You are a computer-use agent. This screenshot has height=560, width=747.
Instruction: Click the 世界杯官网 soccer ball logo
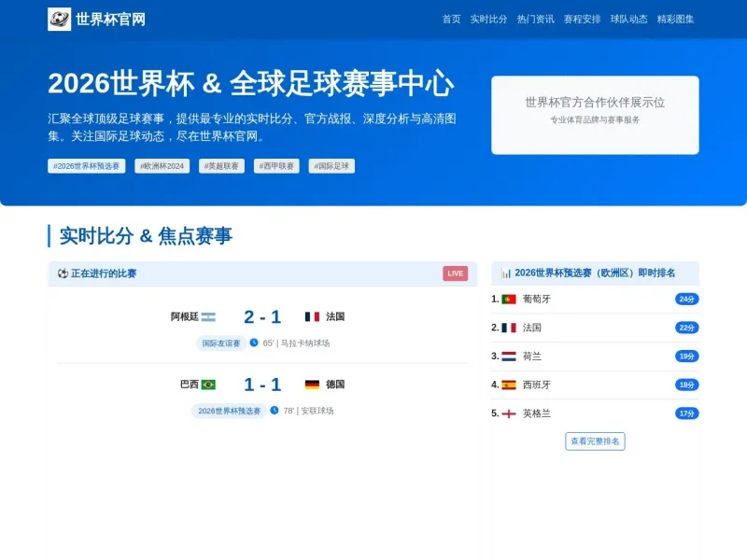coord(59,19)
